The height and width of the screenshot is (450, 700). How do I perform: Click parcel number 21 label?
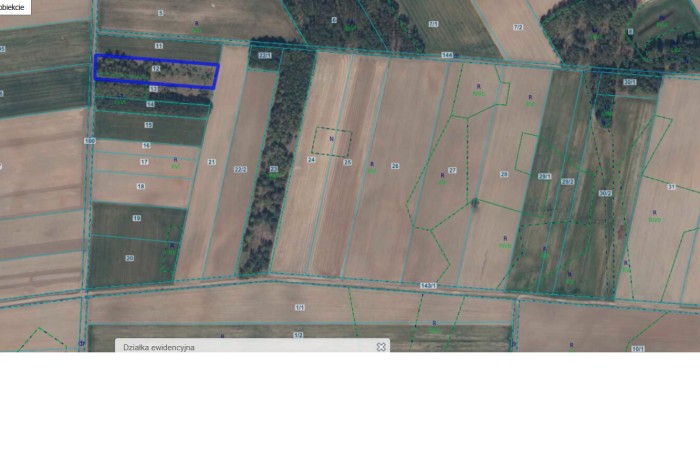click(211, 161)
